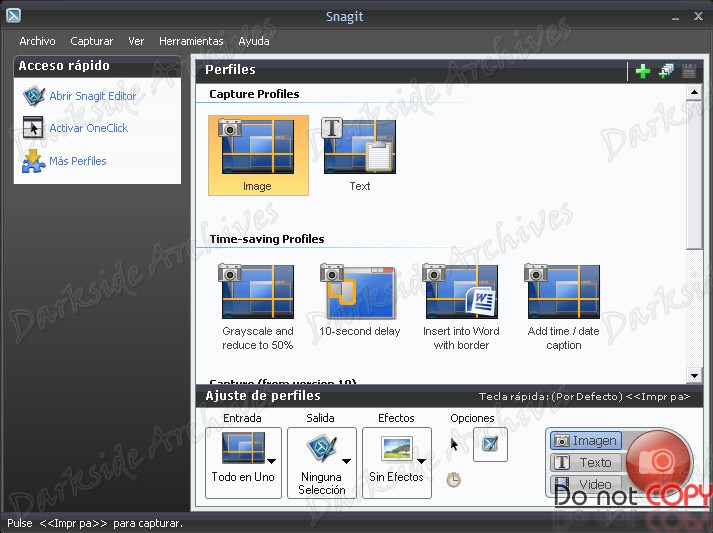Click the Más Perfiles puzzle icon
The height and width of the screenshot is (533, 713).
pyautogui.click(x=33, y=161)
